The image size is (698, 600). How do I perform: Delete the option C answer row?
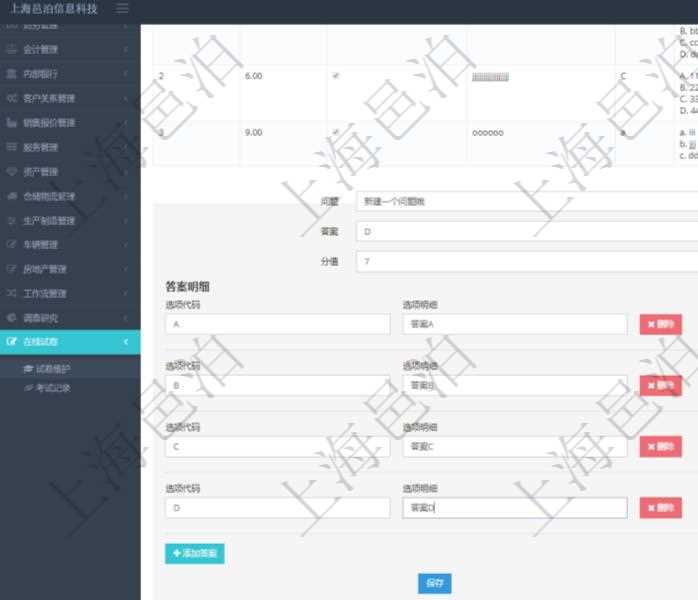pos(661,446)
